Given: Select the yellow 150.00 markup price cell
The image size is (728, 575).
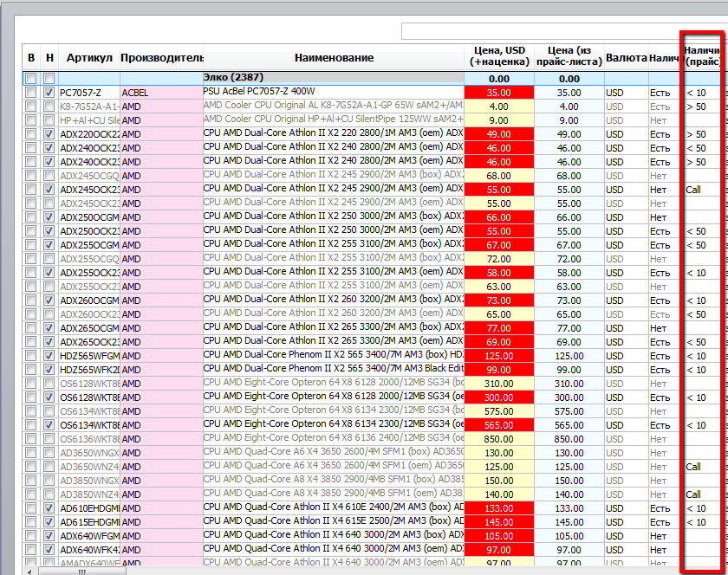Looking at the screenshot, I should [499, 481].
